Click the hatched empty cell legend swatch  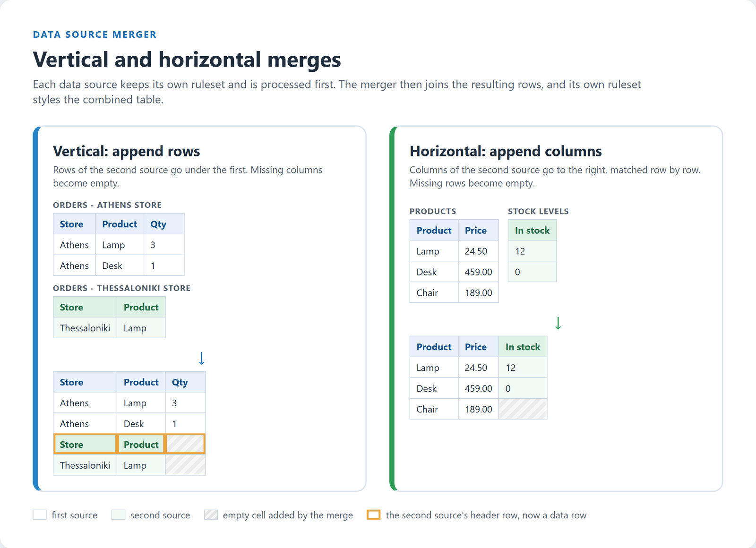[x=211, y=515]
